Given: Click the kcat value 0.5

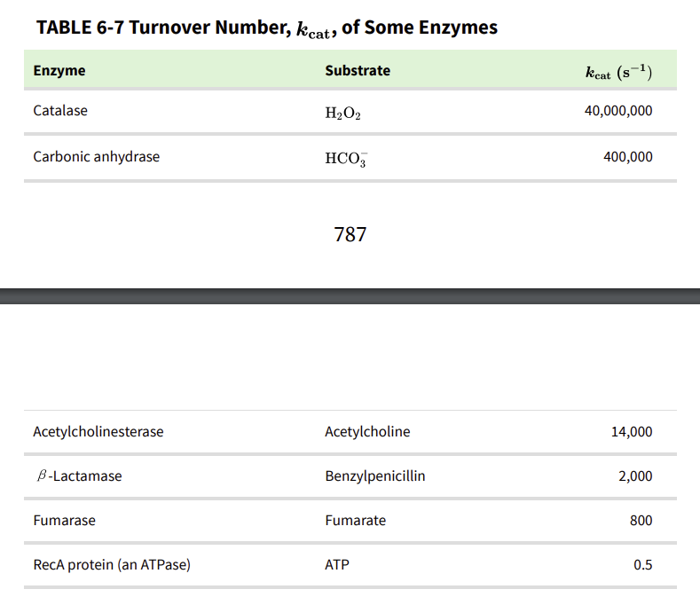Looking at the screenshot, I should click(x=643, y=565).
